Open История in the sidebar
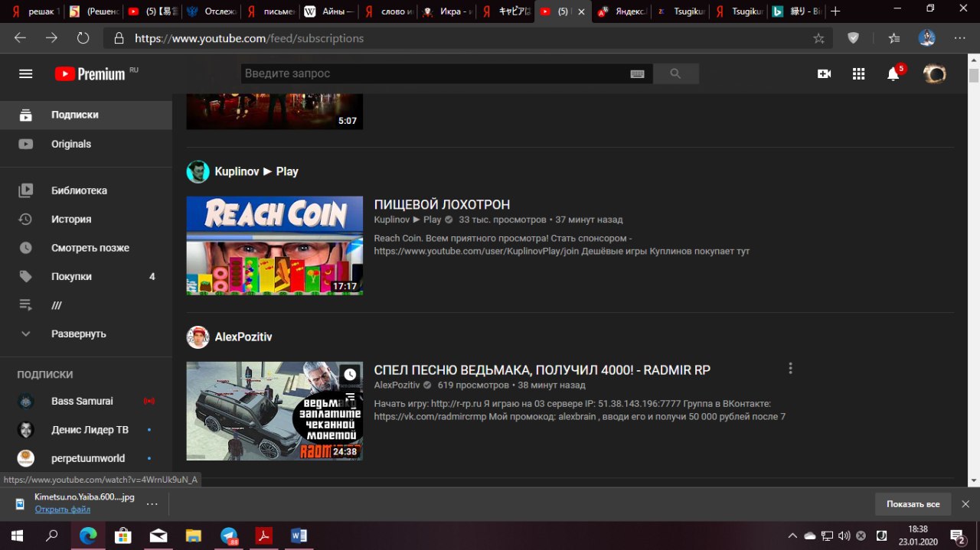 (86, 220)
